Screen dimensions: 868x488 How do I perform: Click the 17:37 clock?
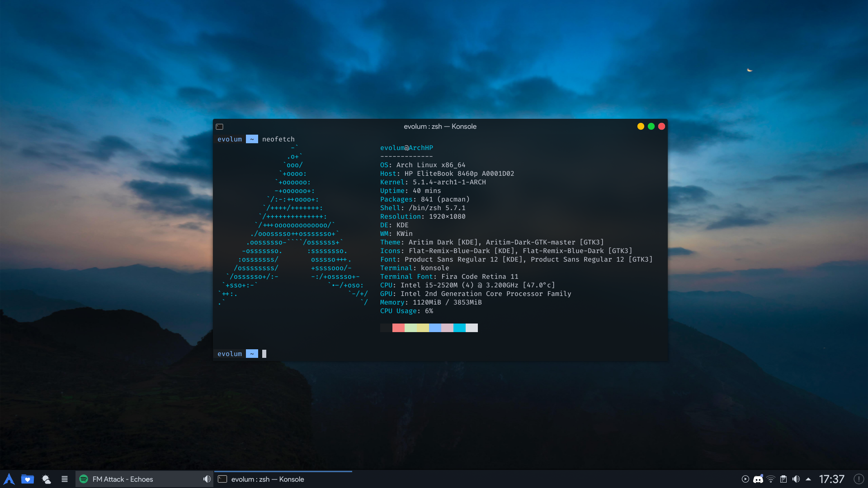tap(832, 479)
